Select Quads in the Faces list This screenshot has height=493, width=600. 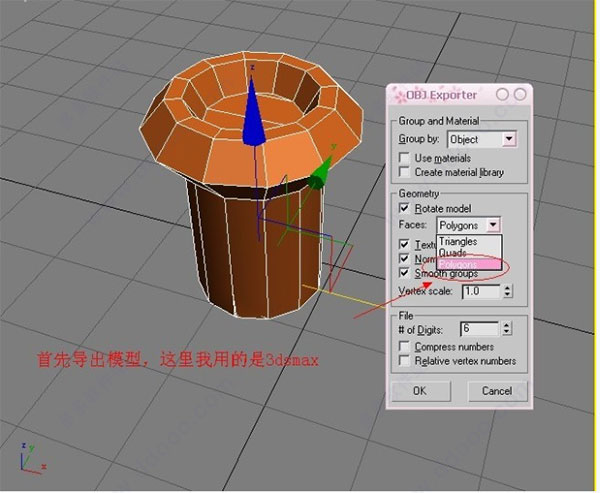tap(469, 253)
